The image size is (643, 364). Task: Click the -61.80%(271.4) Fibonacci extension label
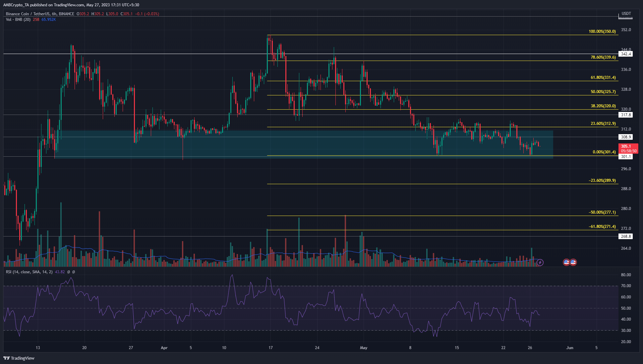point(602,227)
